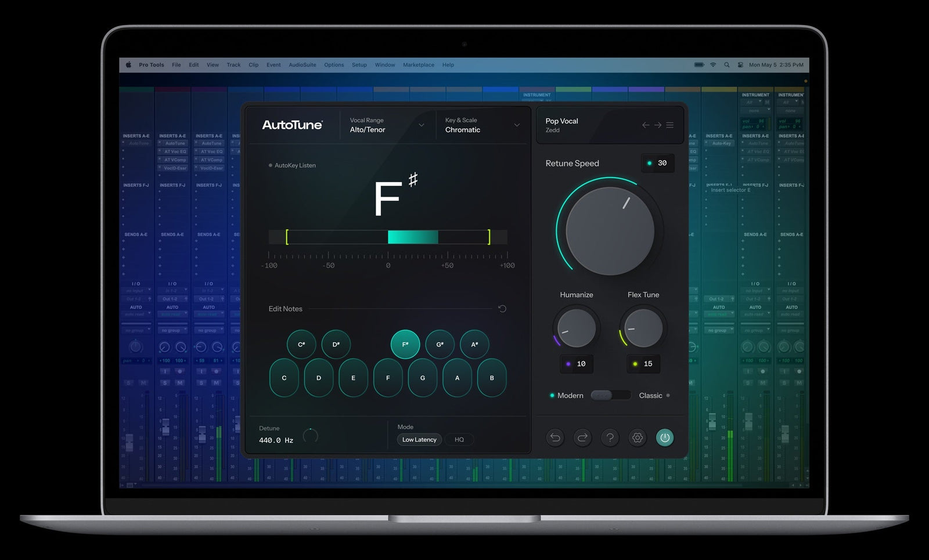Switch to HQ mode
The width and height of the screenshot is (929, 560).
[459, 439]
